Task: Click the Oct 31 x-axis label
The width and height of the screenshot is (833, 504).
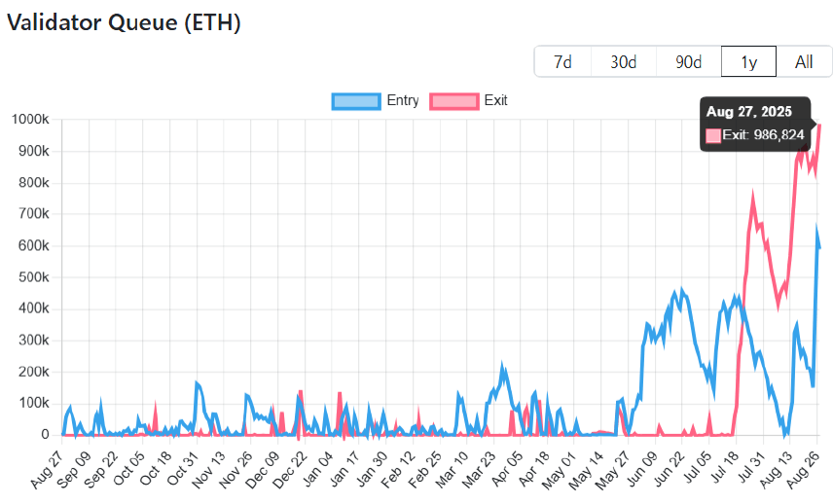Action: point(183,468)
